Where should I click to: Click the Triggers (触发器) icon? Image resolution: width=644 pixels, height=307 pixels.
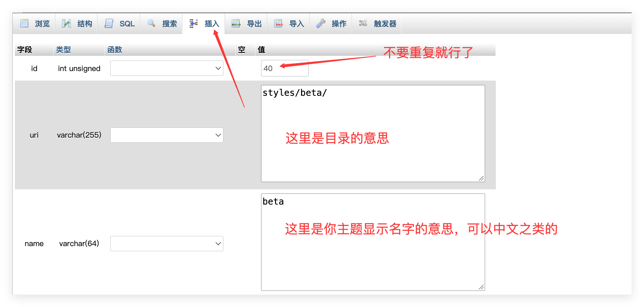coord(363,23)
